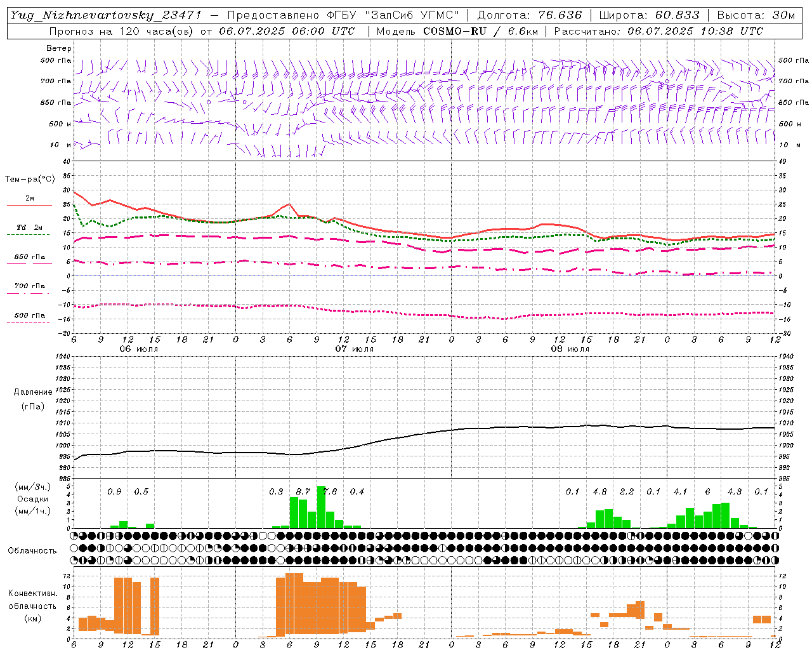The width and height of the screenshot is (812, 650).
Task: Click the 700 гПа temperature legend entry
Action: pos(30,286)
